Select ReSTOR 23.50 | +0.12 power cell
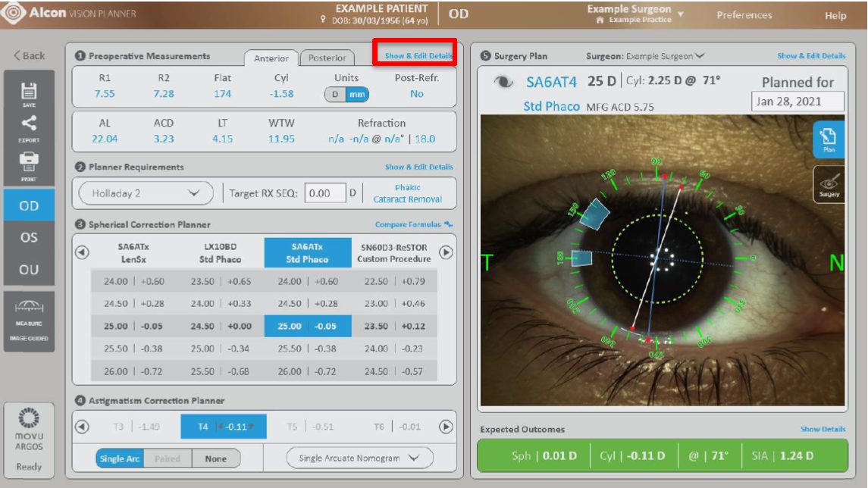The image size is (868, 488). 394,327
